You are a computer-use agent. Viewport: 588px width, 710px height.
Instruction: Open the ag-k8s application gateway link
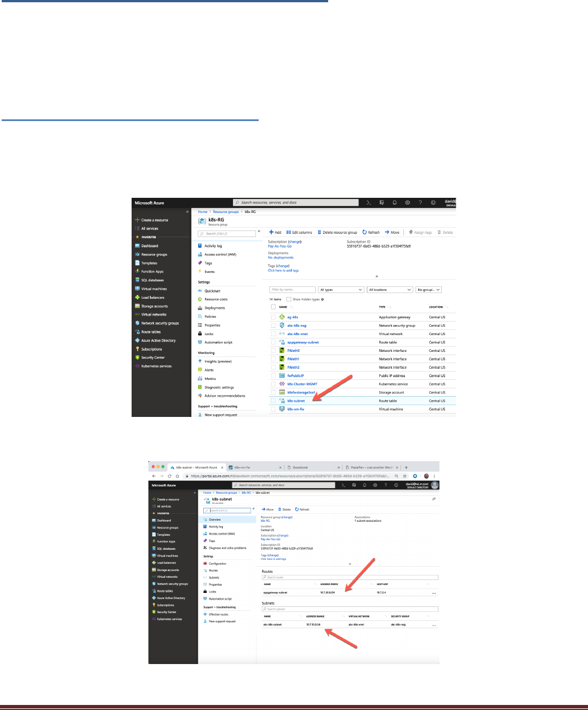click(x=293, y=317)
